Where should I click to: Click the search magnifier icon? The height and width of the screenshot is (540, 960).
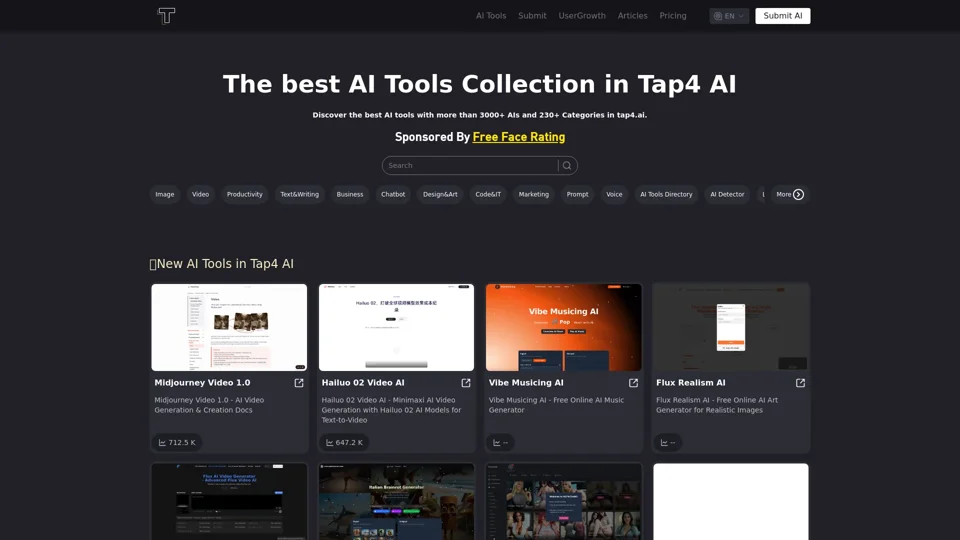tap(567, 165)
